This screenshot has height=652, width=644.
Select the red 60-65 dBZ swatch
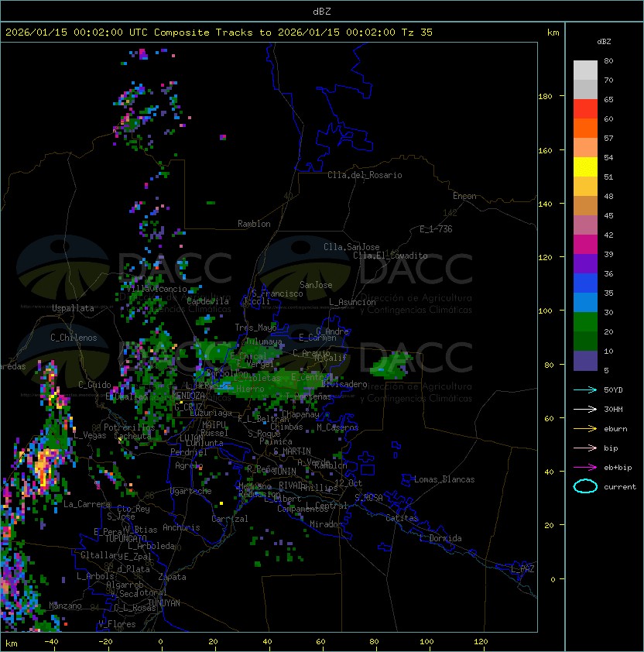(x=585, y=109)
